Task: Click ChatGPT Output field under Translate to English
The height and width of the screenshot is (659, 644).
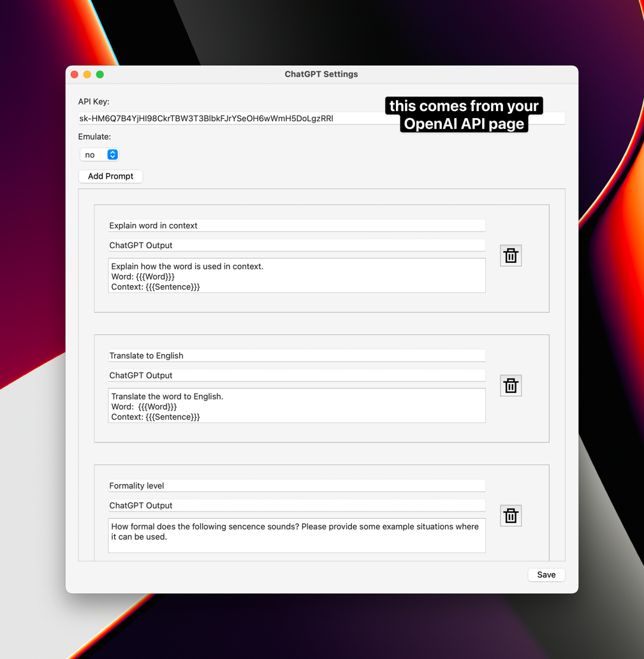Action: [296, 376]
